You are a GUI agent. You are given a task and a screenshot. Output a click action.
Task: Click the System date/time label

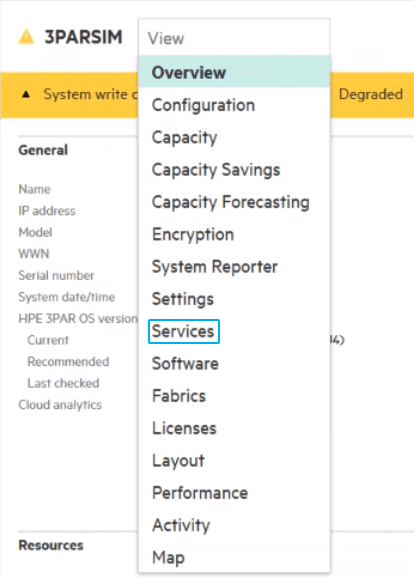coord(67,297)
